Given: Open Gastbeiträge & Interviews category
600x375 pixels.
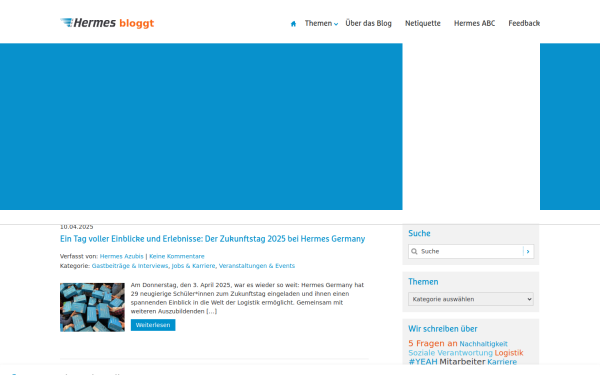Looking at the screenshot, I should (130, 266).
